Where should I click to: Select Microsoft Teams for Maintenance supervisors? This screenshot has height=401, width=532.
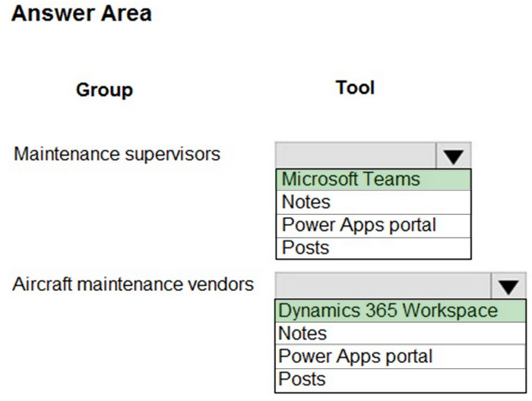(373, 179)
